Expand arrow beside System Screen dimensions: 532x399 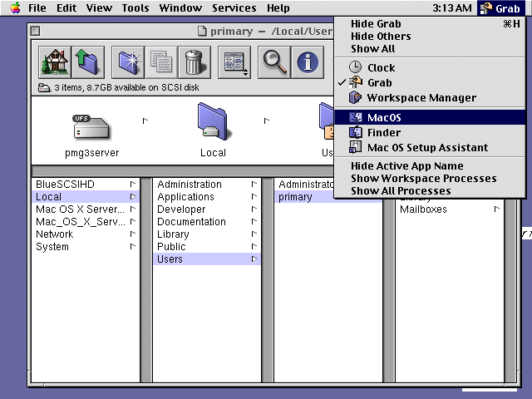pos(133,246)
